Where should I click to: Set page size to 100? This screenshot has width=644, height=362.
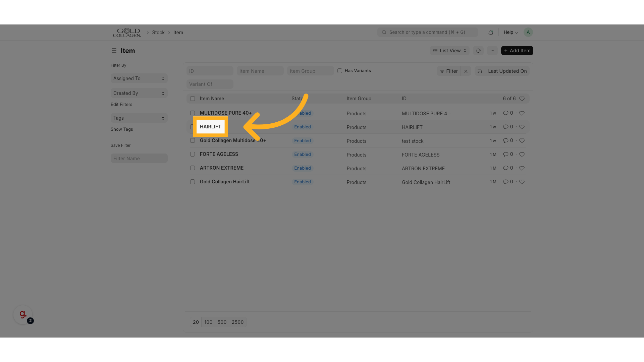point(208,322)
